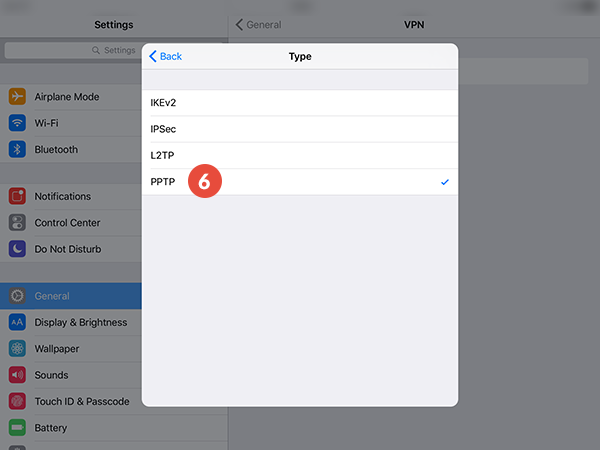This screenshot has height=450, width=600.
Task: Tap the Airplane Mode icon
Action: tap(17, 96)
